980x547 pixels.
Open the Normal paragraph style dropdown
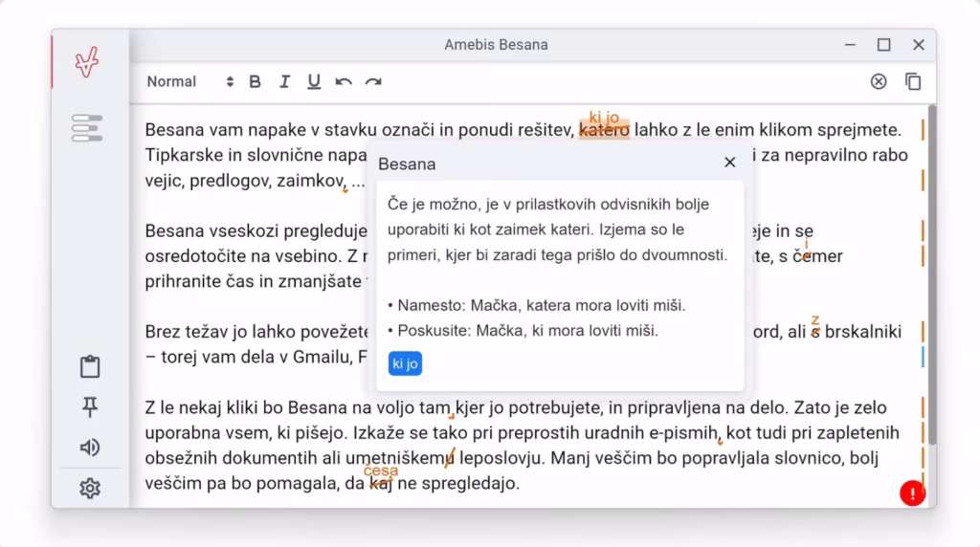coord(189,82)
